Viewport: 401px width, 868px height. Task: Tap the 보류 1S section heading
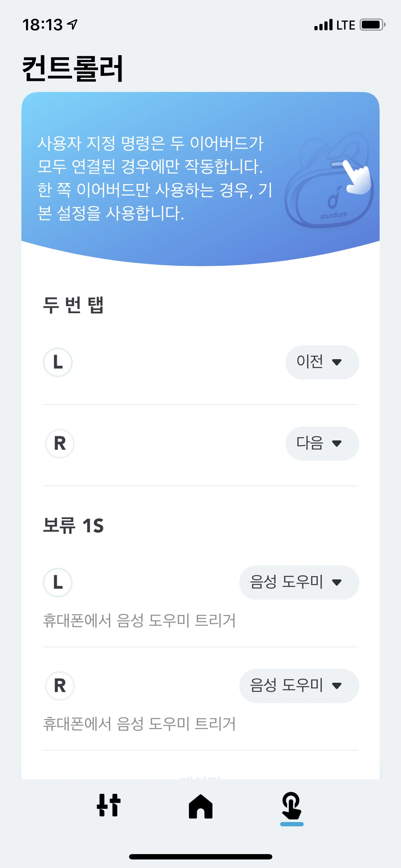pyautogui.click(x=73, y=526)
